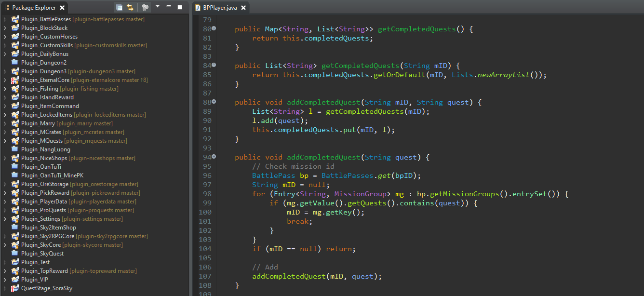Click the Plugin_Dungeon2 closed project icon

click(15, 63)
